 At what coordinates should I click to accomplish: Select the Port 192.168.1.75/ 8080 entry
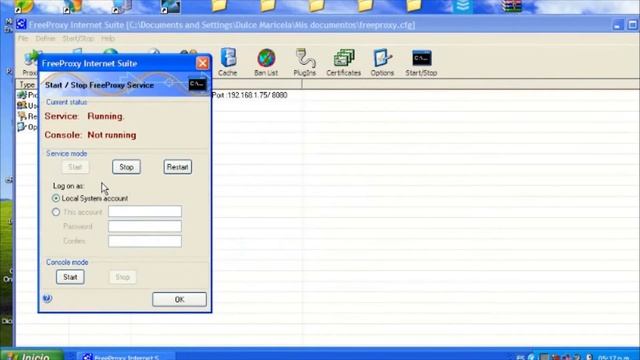(249, 95)
